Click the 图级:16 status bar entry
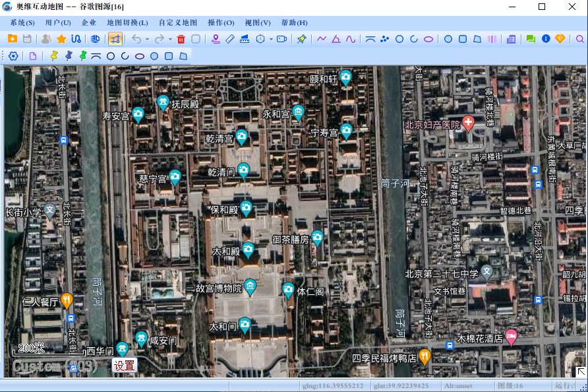 click(510, 385)
